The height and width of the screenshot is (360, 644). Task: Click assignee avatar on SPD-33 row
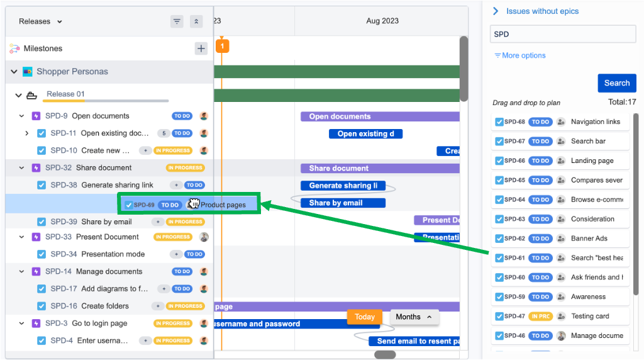pos(204,237)
